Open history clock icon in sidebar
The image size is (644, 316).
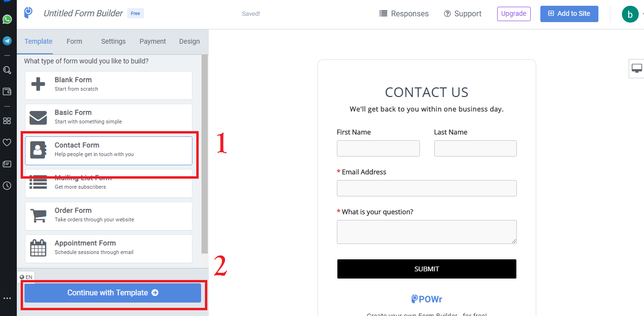[7, 185]
